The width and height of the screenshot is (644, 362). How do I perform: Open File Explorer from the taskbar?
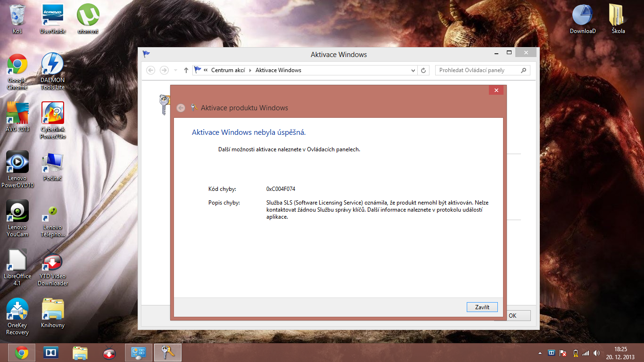[x=80, y=353]
